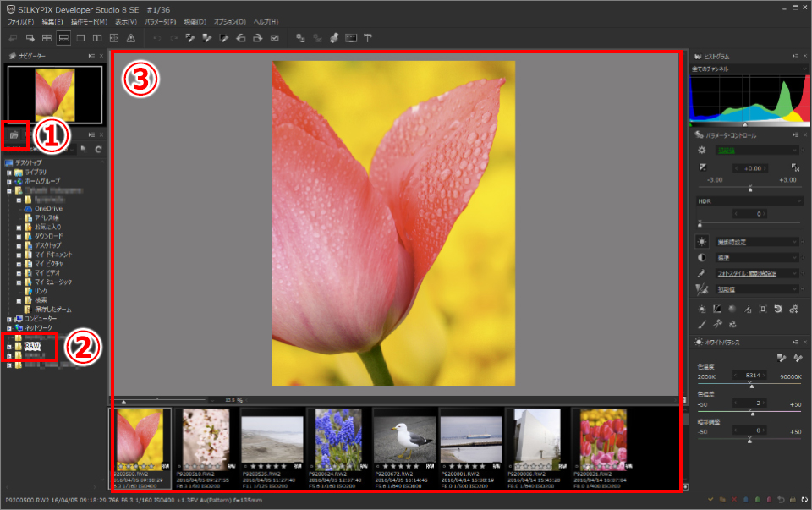
Task: Click the white balance sun icon
Action: [x=701, y=242]
